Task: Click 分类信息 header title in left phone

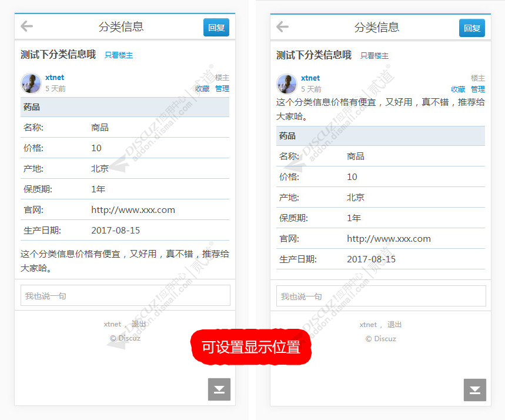Action: pyautogui.click(x=121, y=26)
